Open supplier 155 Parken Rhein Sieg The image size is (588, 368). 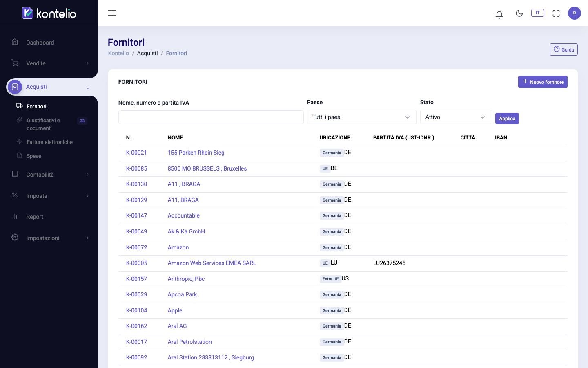point(196,153)
